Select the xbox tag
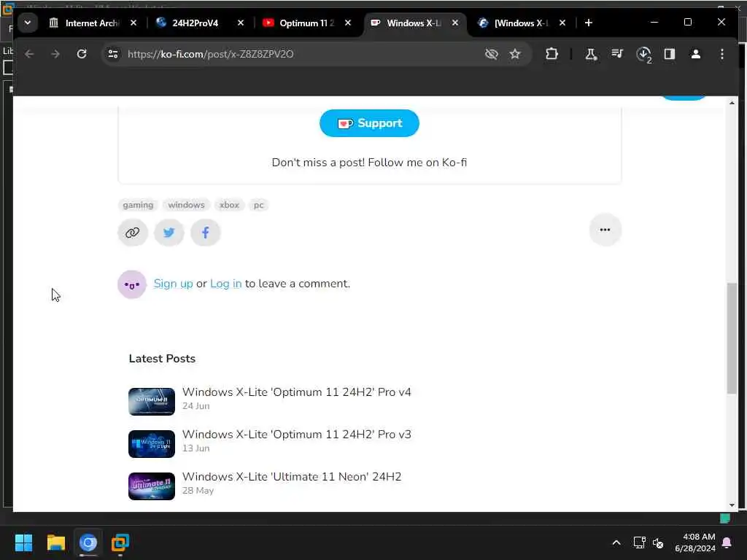Viewport: 747px width, 560px height. [x=229, y=205]
